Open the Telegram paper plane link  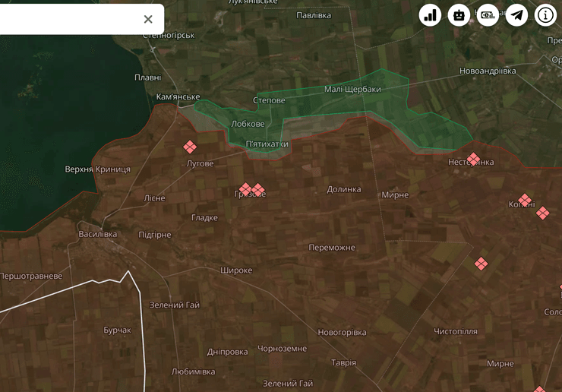tap(517, 15)
